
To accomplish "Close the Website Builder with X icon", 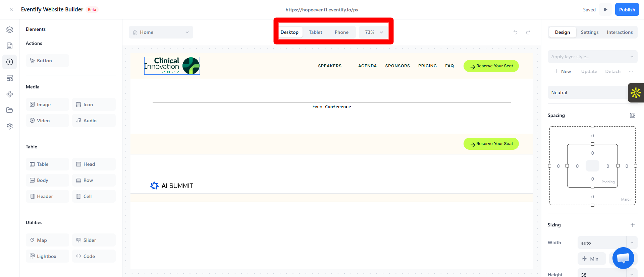I will pos(11,10).
